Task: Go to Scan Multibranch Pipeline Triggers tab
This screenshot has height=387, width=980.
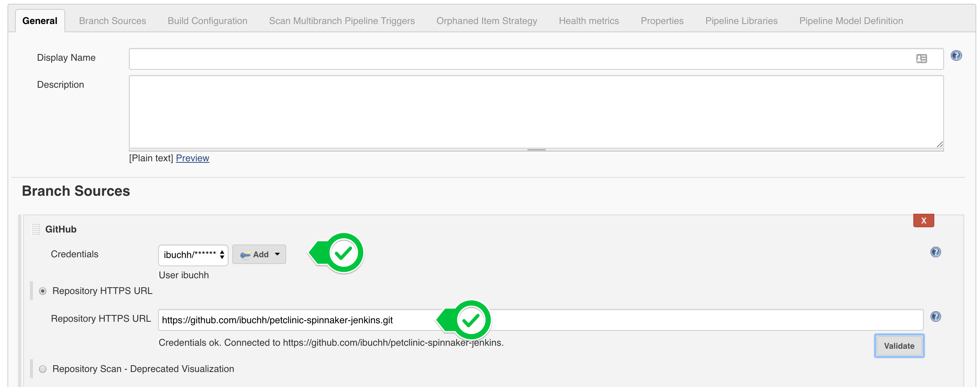Action: 342,21
